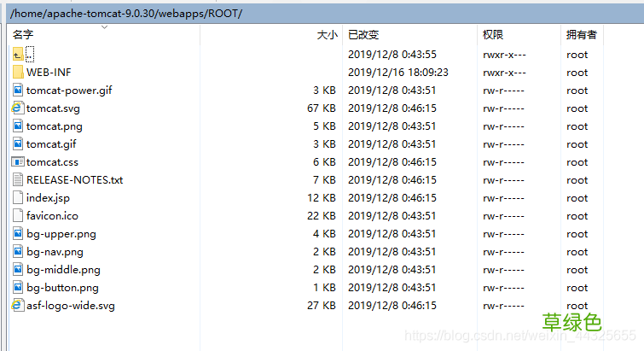The height and width of the screenshot is (351, 644).
Task: Click the bg-middle.png image file icon
Action: point(18,270)
